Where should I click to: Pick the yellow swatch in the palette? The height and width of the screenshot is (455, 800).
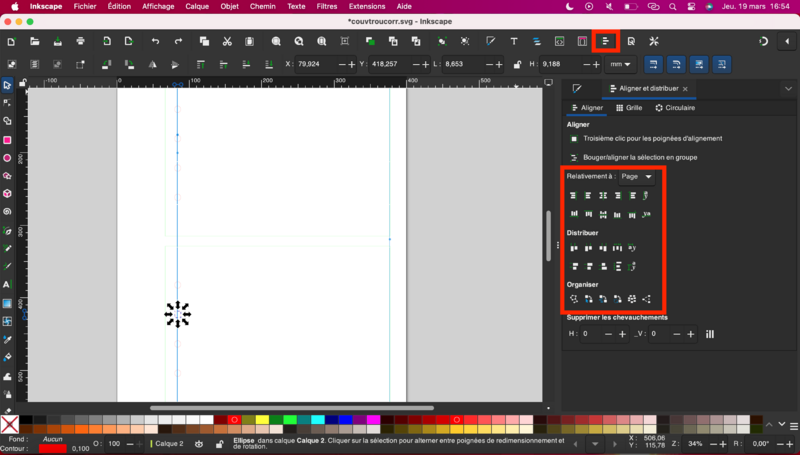tap(260, 420)
